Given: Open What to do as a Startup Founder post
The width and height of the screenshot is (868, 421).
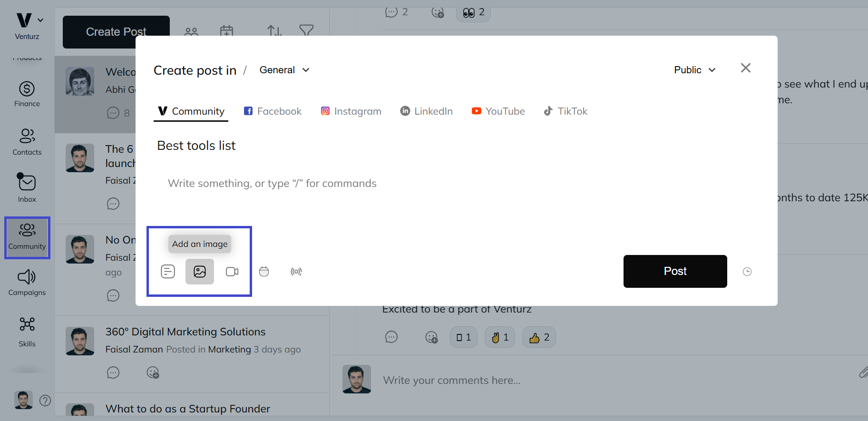Looking at the screenshot, I should click(188, 409).
